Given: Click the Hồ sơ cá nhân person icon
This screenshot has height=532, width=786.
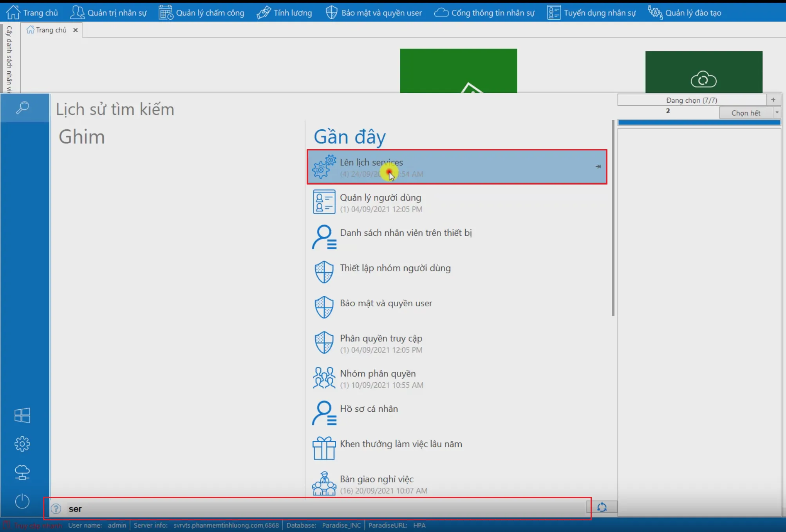Looking at the screenshot, I should 324,413.
